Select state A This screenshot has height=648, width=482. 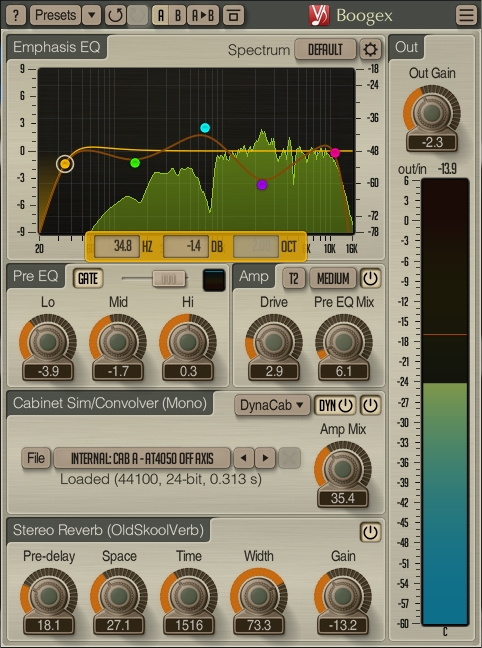click(x=160, y=15)
